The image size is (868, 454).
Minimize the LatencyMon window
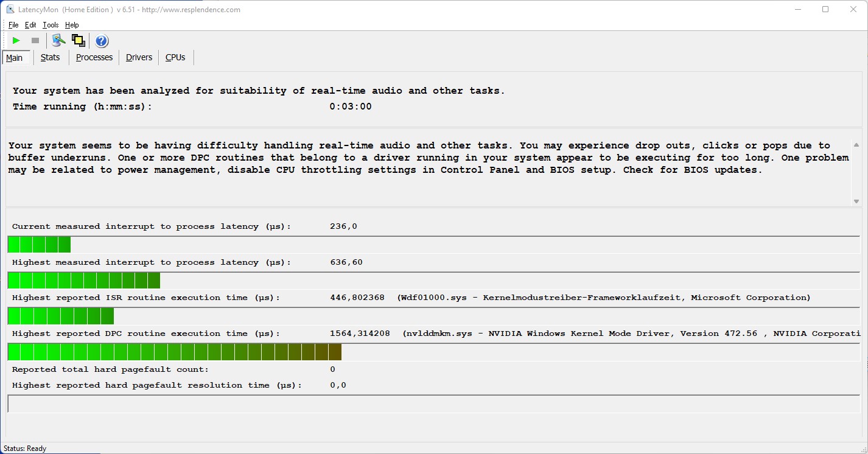(797, 9)
